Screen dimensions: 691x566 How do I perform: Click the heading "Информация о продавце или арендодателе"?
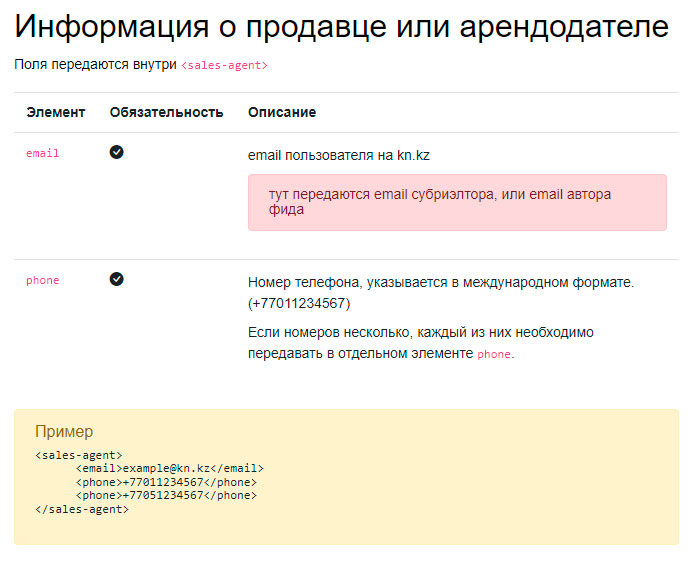(x=342, y=27)
